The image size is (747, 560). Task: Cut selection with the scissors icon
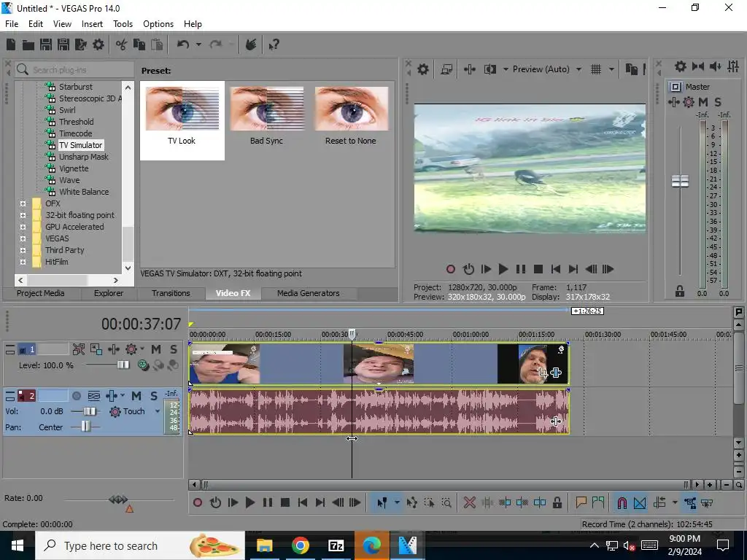[122, 44]
